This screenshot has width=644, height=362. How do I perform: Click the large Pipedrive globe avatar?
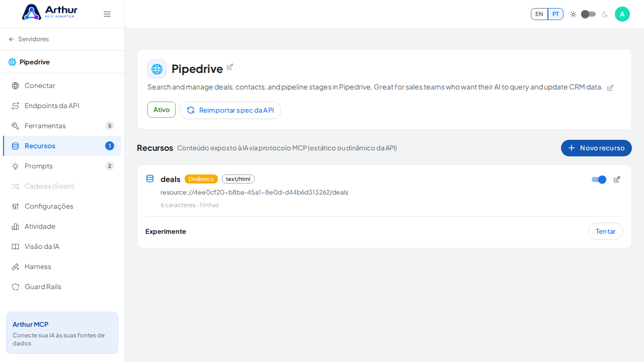click(x=157, y=69)
